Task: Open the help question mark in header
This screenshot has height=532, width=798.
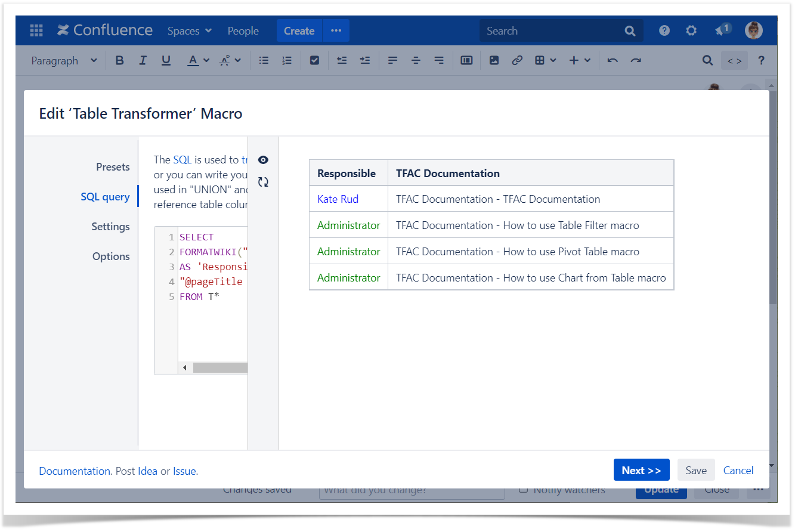Action: click(x=664, y=30)
